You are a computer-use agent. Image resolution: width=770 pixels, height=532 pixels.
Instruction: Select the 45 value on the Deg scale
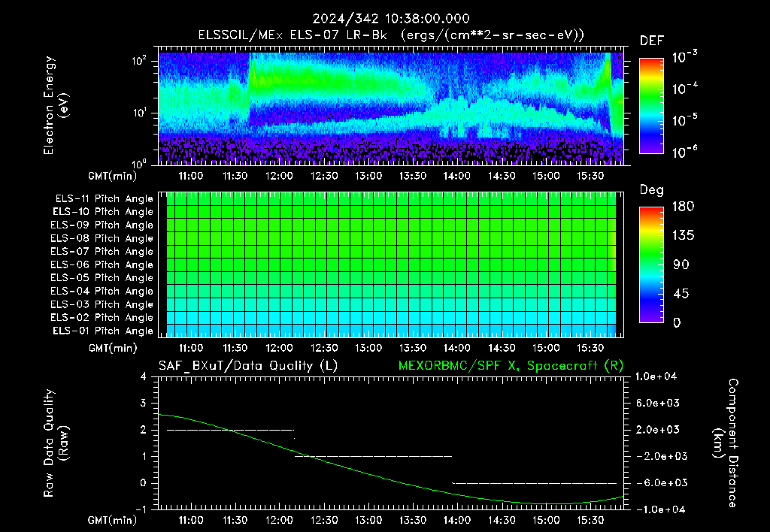click(x=681, y=294)
